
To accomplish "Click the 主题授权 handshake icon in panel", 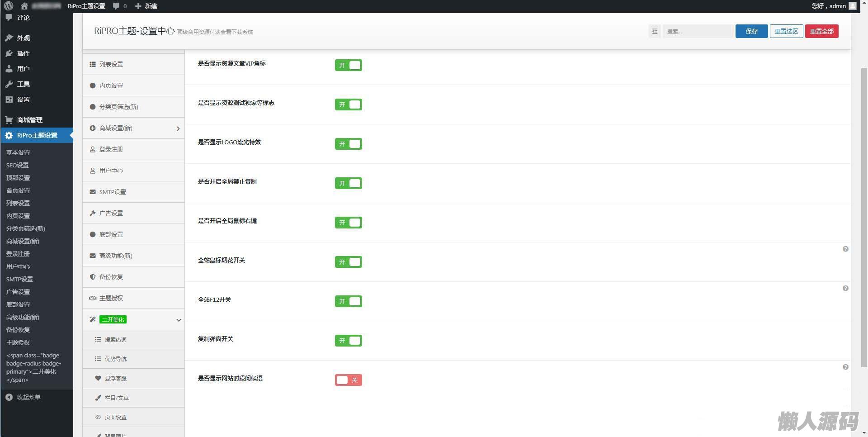I will click(93, 298).
